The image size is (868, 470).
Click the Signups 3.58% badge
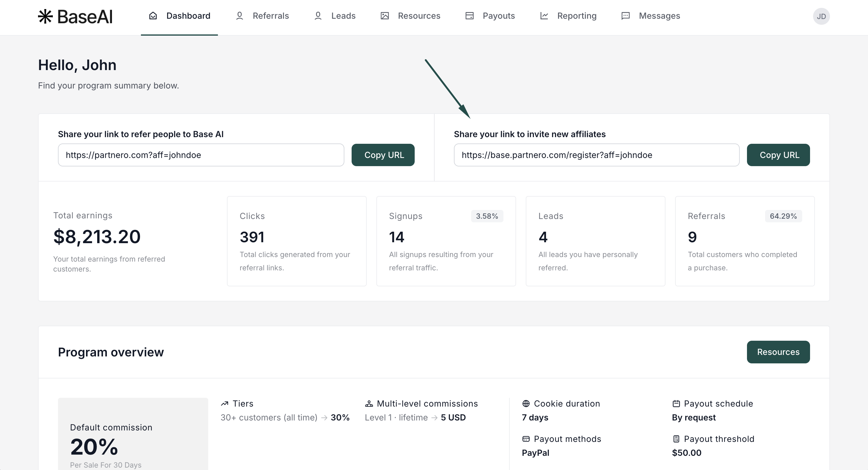tap(487, 216)
